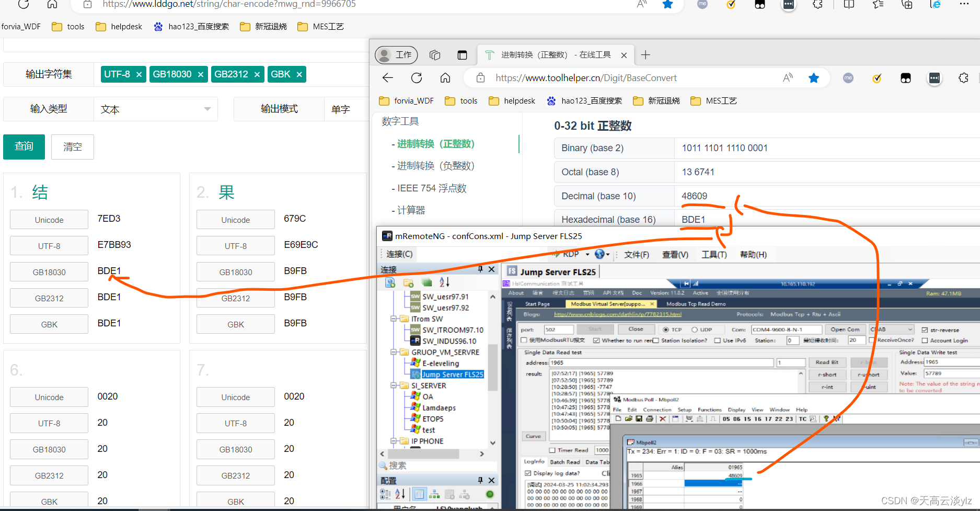This screenshot has width=980, height=511.
Task: Toggle the Whether to run checkbox
Action: pyautogui.click(x=596, y=340)
